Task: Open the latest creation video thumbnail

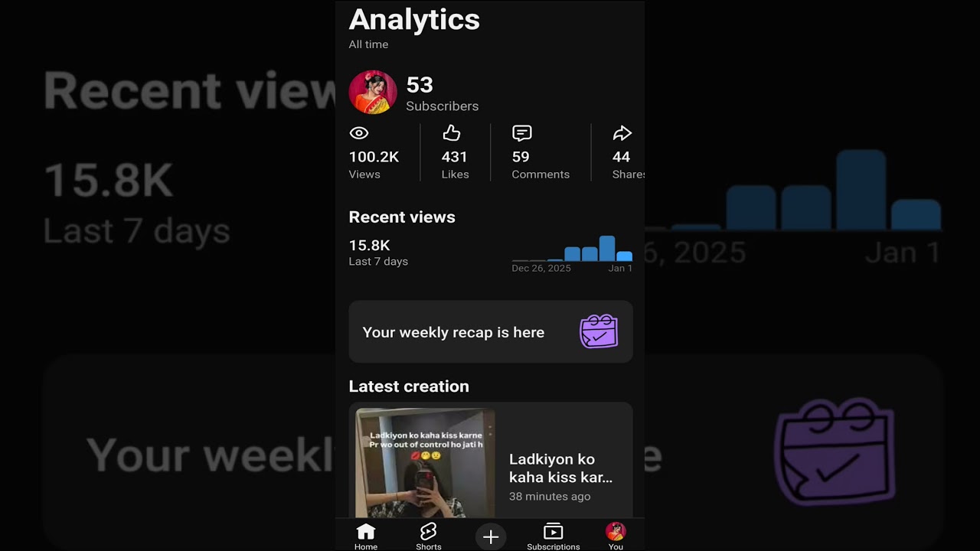Action: pyautogui.click(x=426, y=463)
